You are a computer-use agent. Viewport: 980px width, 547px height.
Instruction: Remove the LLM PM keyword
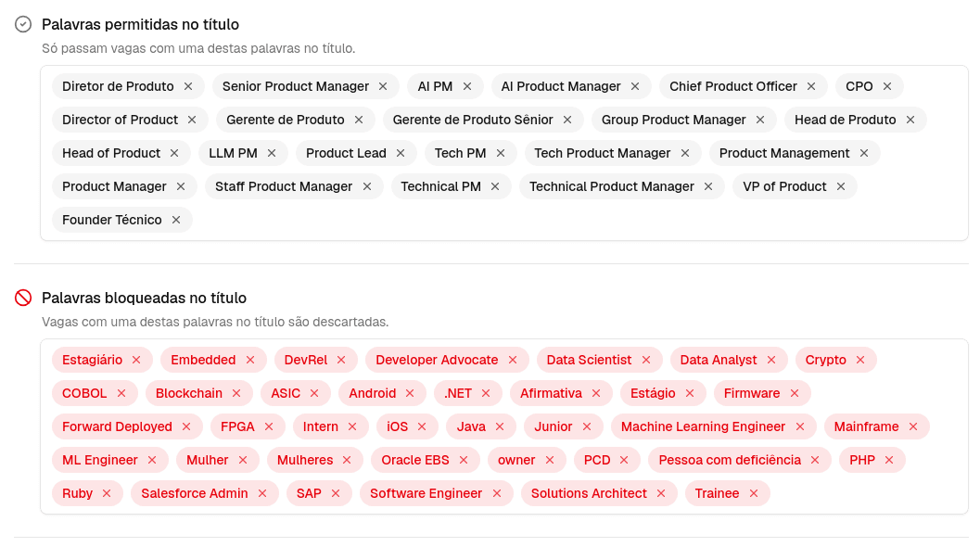(272, 153)
